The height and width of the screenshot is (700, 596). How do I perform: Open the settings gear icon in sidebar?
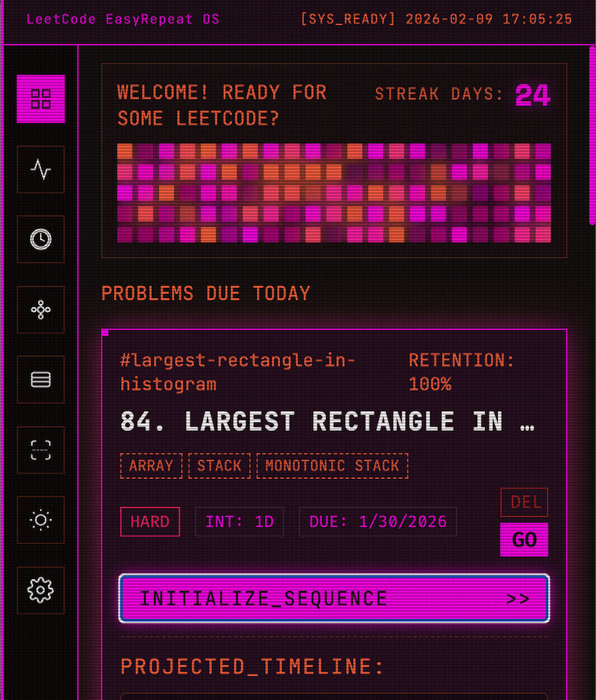pyautogui.click(x=41, y=590)
